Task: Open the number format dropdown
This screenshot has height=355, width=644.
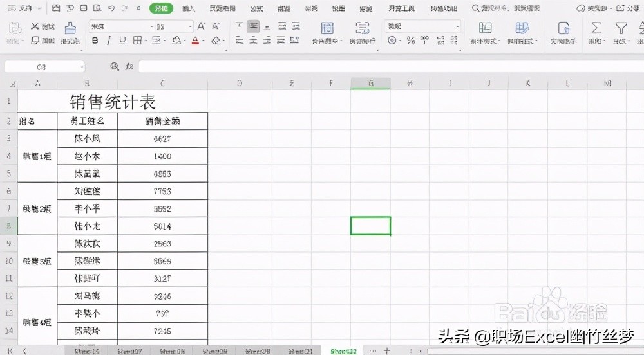Action: (457, 26)
